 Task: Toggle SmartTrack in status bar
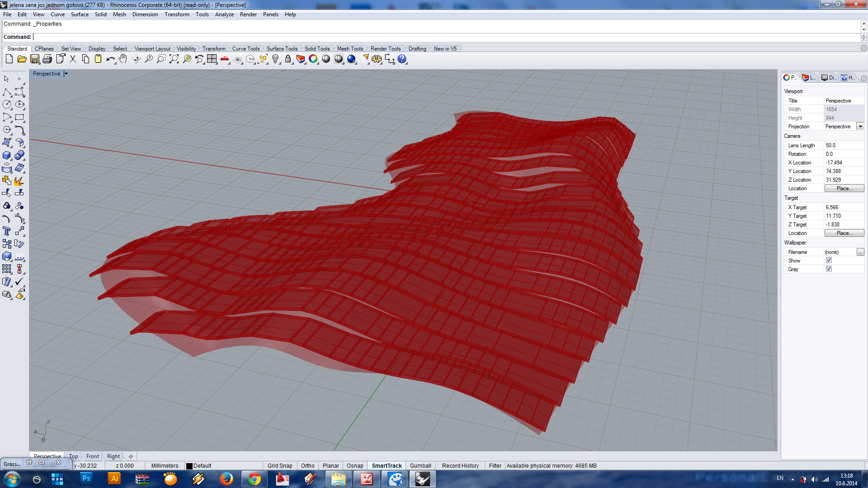[x=387, y=466]
